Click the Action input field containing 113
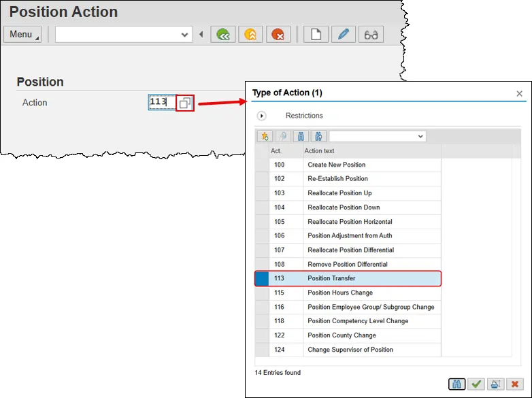This screenshot has width=532, height=398. pos(162,102)
